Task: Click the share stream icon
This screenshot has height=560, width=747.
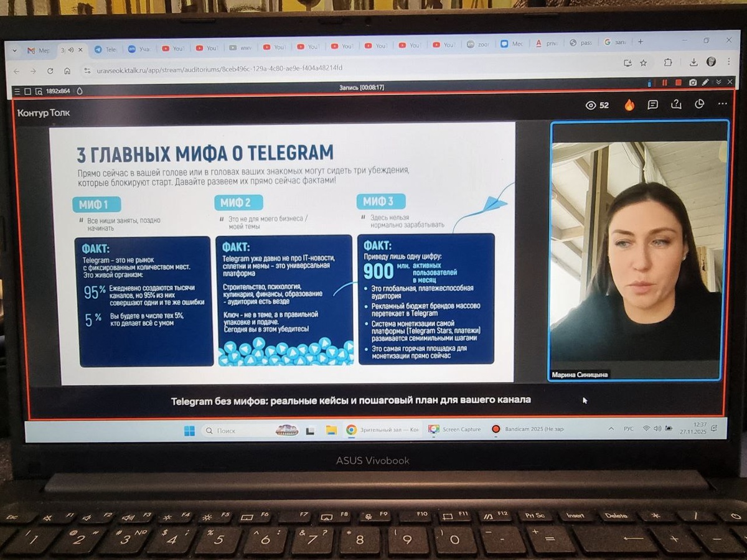Action: 676,104
